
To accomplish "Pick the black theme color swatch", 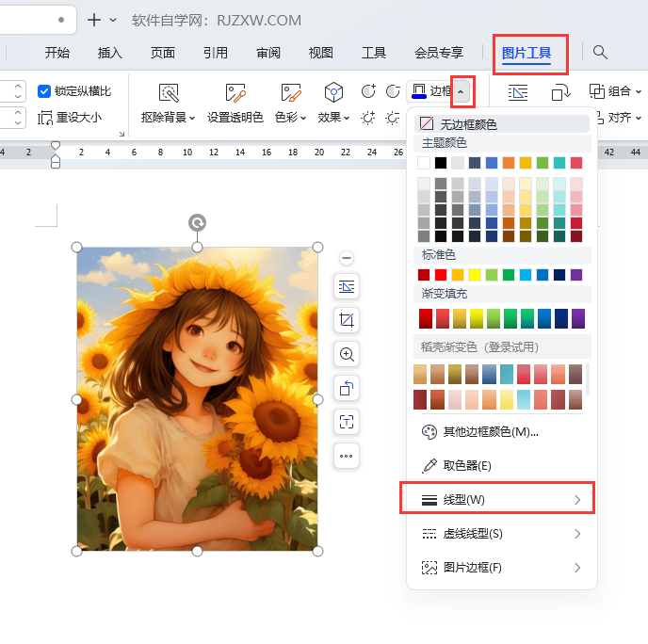I will pos(441,162).
